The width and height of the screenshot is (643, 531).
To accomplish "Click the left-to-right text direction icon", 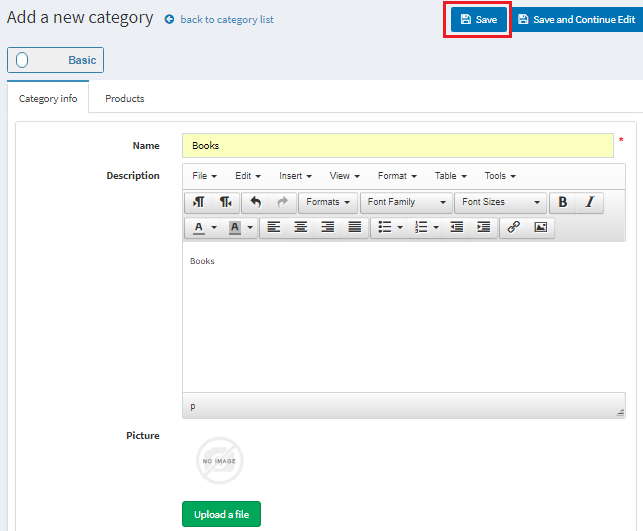I will (x=198, y=202).
